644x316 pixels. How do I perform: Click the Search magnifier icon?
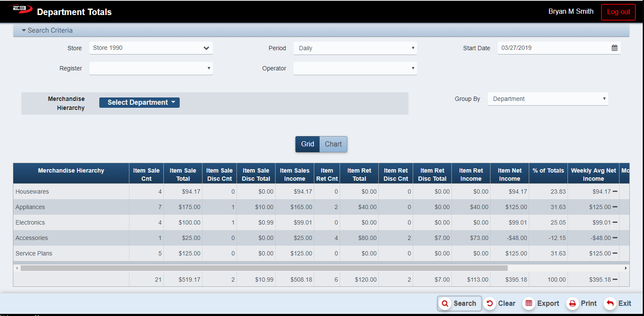[445, 304]
